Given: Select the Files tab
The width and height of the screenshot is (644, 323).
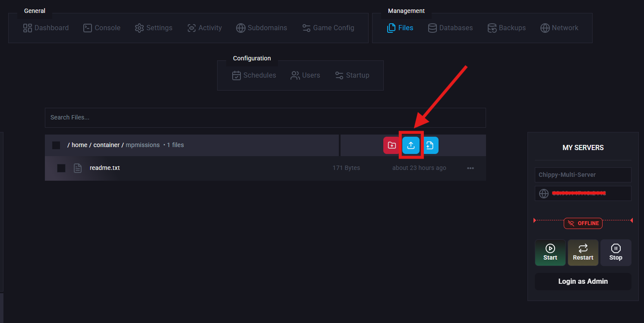Looking at the screenshot, I should (400, 28).
